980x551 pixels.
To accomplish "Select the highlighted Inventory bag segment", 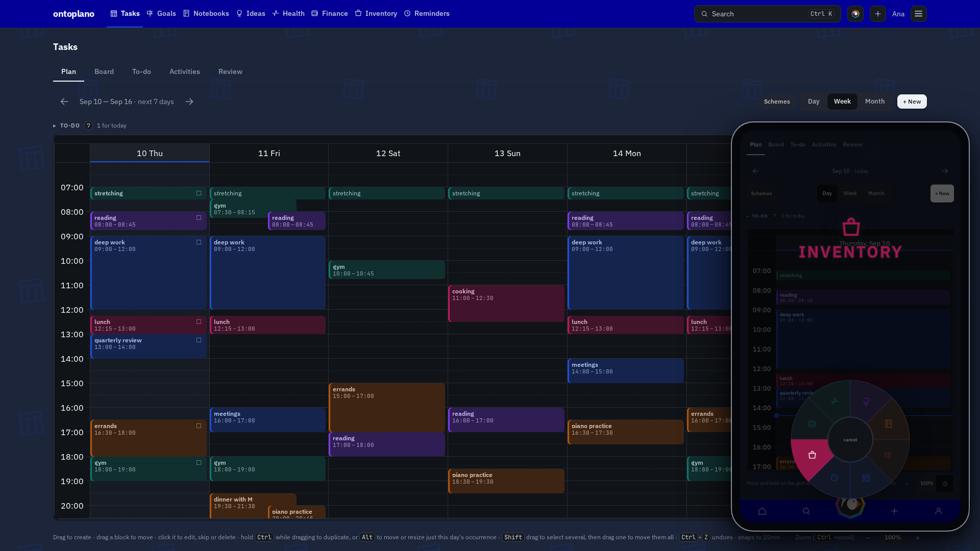I will point(812,455).
